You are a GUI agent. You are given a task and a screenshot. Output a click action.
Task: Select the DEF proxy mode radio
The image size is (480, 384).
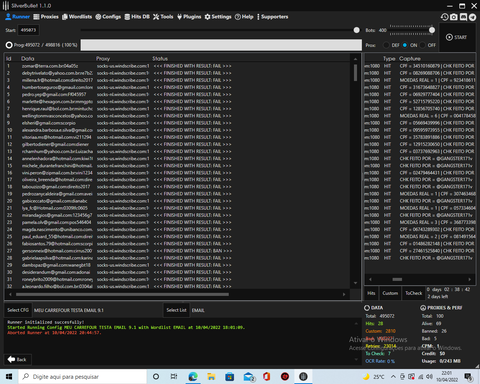[386, 45]
